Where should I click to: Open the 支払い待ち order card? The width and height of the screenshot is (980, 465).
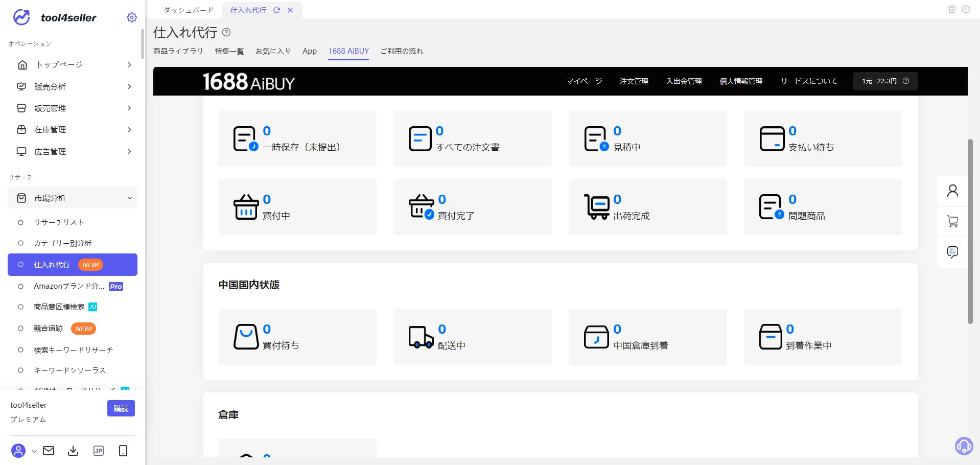(823, 138)
